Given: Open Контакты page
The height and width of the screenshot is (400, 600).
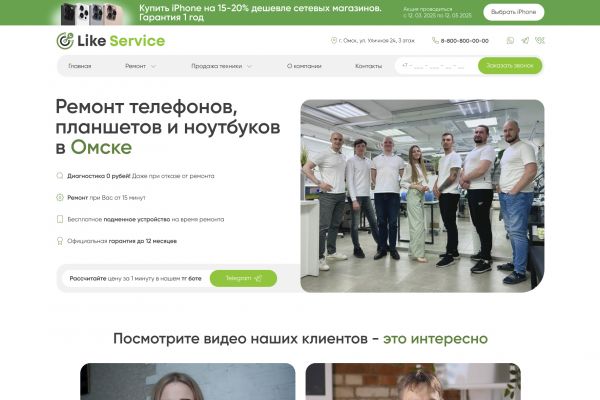Looking at the screenshot, I should coord(368,66).
